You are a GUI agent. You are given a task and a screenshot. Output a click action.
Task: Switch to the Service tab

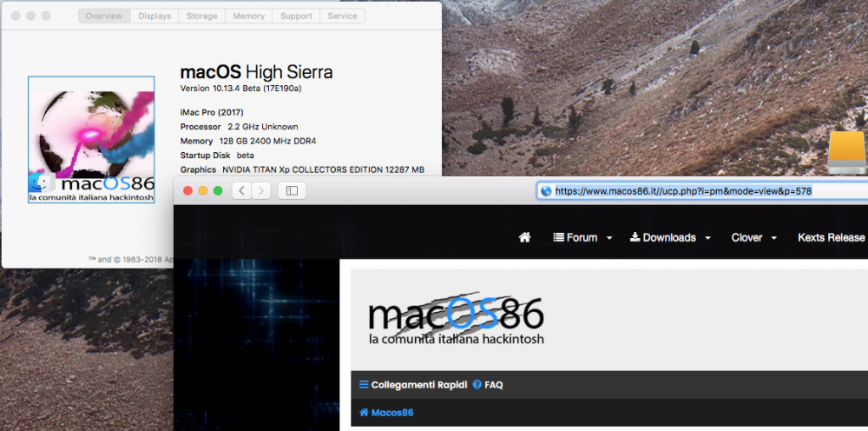342,16
